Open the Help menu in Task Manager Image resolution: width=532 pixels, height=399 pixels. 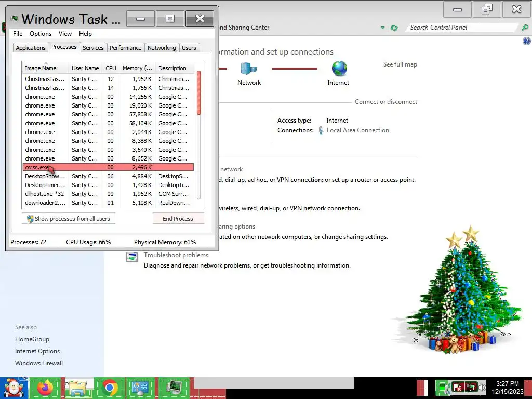pyautogui.click(x=85, y=34)
